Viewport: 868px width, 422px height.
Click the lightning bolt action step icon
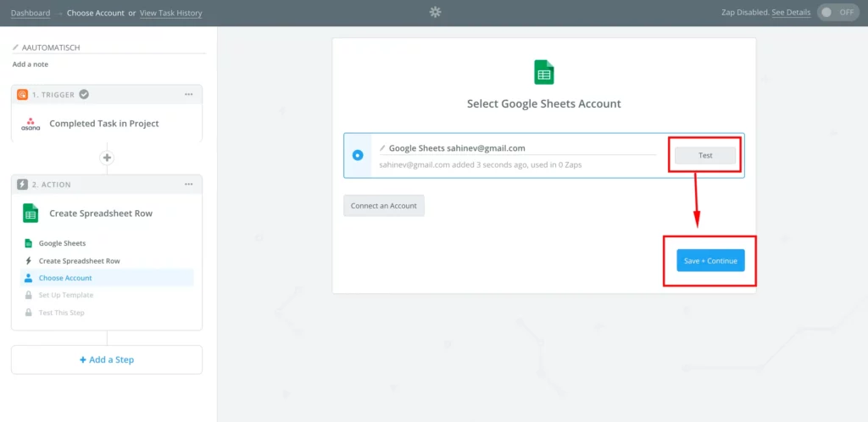22,184
